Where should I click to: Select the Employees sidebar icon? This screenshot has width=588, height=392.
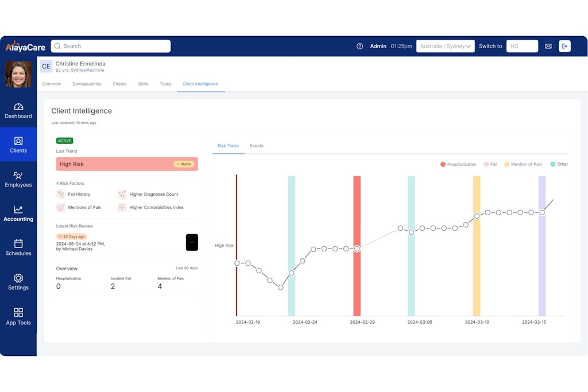18,176
